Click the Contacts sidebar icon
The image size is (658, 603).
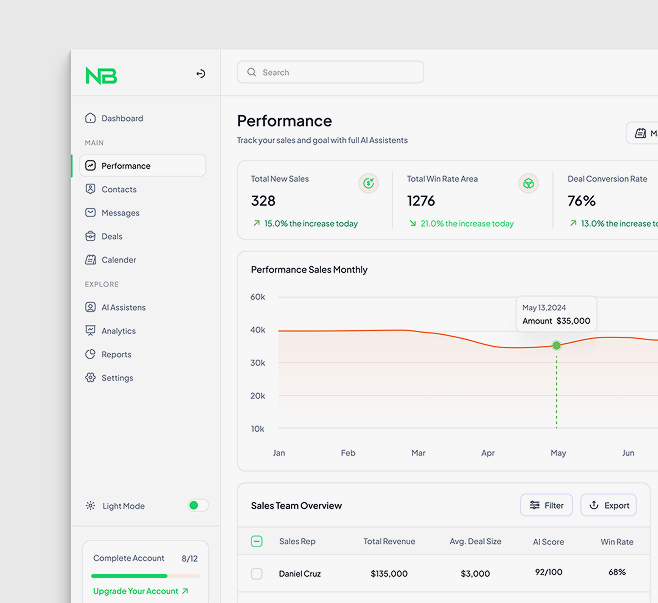pos(91,189)
